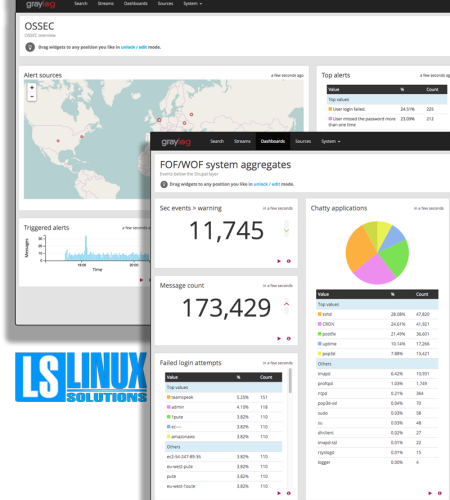The image size is (450, 500).
Task: Expand System dropdown in the OSSEC window
Action: [193, 3]
